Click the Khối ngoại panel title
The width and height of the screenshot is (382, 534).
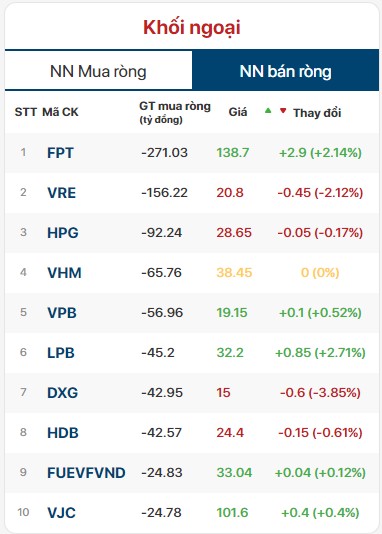pos(192,28)
